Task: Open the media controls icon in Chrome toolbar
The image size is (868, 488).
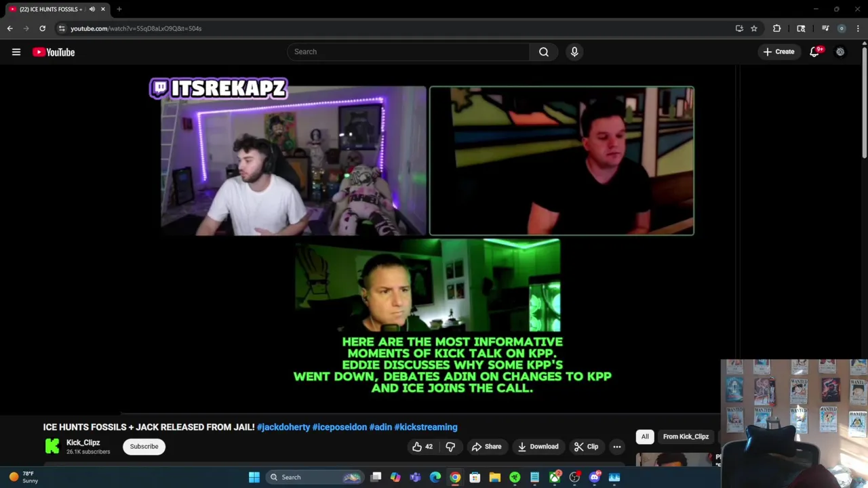Action: [825, 28]
